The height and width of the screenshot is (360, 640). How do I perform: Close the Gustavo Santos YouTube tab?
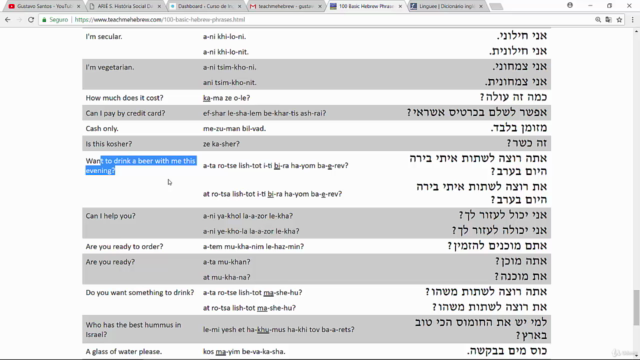pos(78,7)
